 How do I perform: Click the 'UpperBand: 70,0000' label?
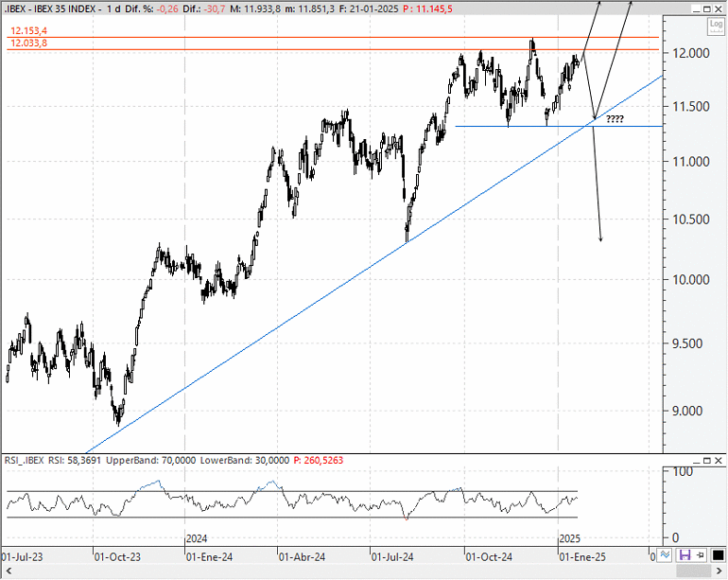151,461
